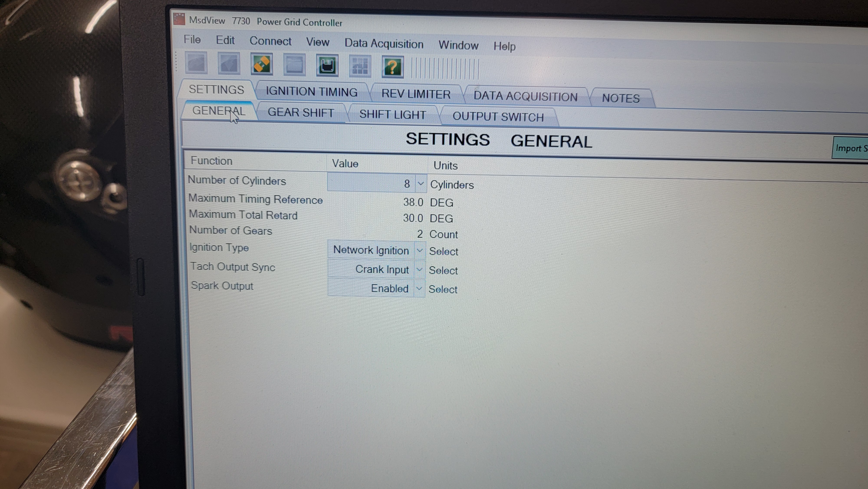868x489 pixels.
Task: Open the View menu
Action: (317, 42)
